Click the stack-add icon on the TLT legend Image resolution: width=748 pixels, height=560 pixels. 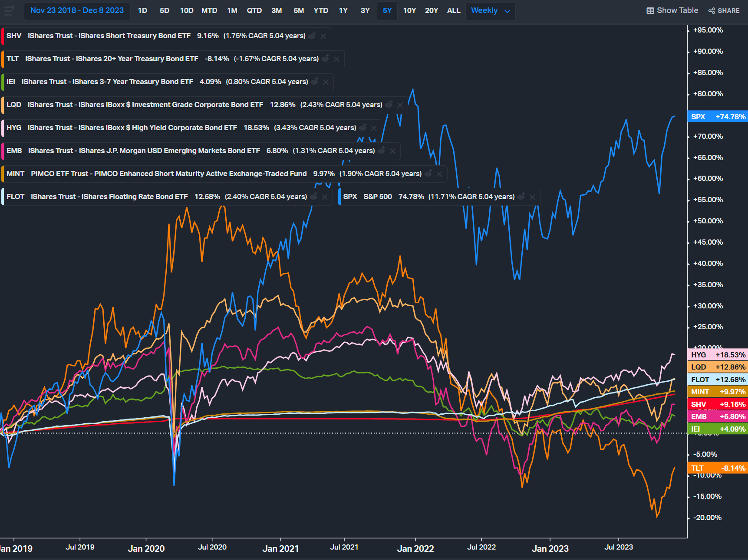326,59
